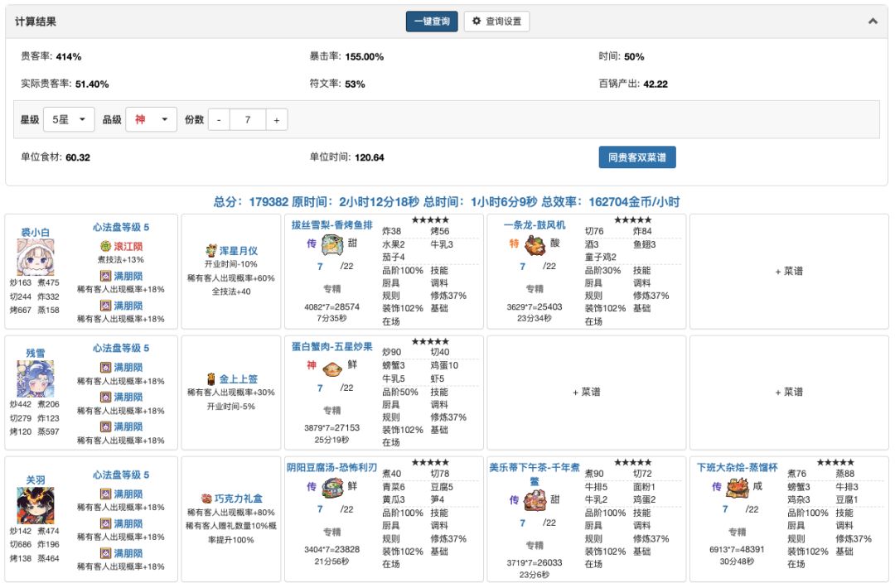Click 美乐蒂下午茶-千年煮鳖 dish icon

tap(535, 501)
